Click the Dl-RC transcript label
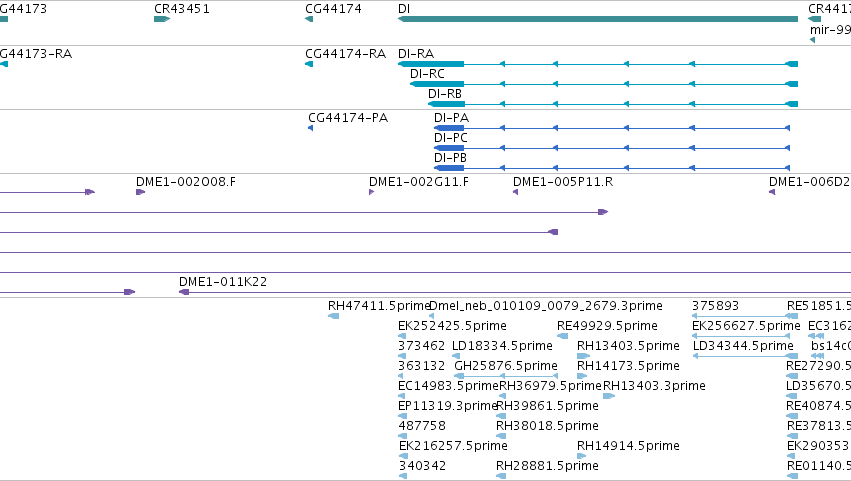This screenshot has width=851, height=481. (427, 74)
